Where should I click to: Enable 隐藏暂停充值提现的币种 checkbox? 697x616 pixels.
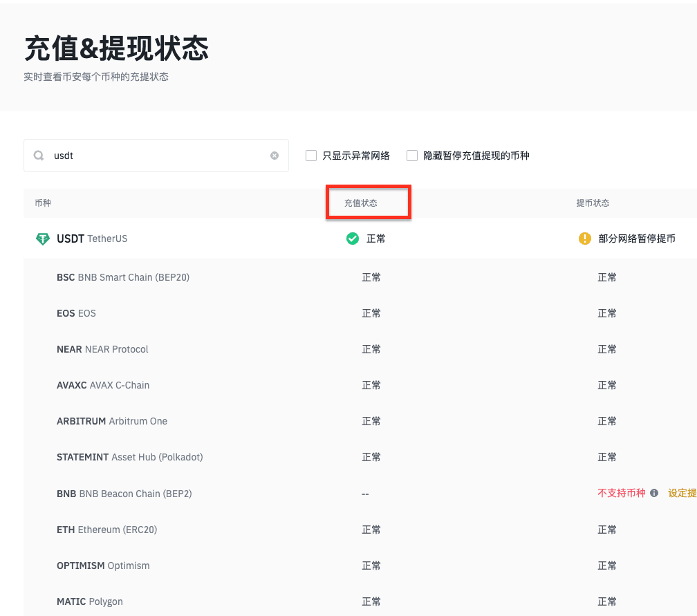click(x=412, y=156)
